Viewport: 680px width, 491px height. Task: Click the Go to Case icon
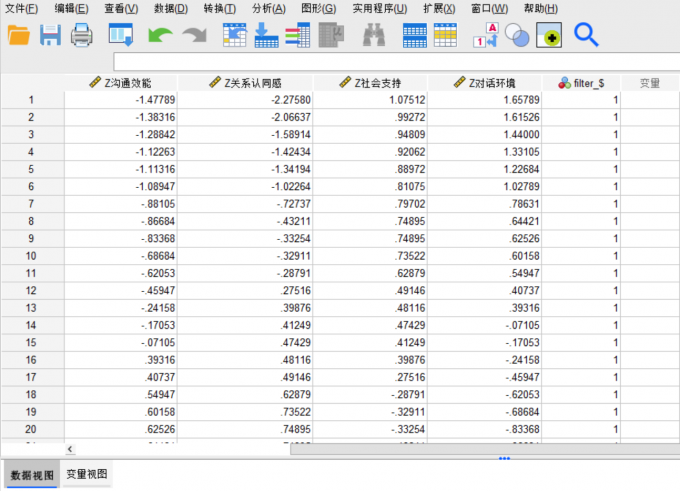coord(234,36)
